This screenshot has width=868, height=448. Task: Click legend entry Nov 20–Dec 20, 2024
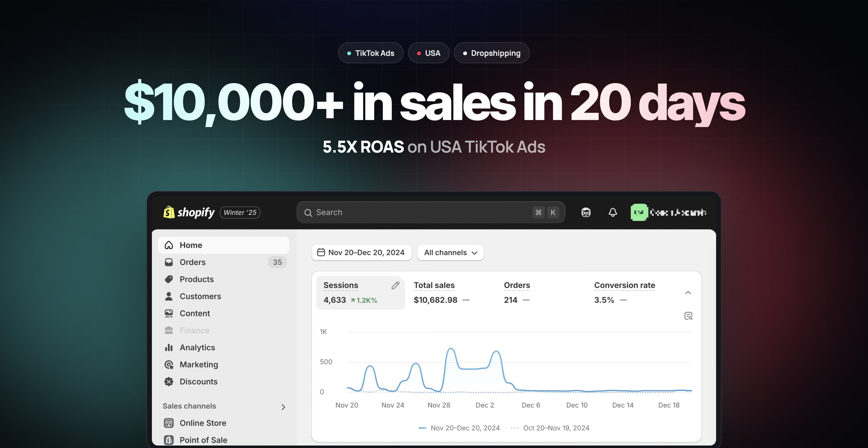point(459,428)
